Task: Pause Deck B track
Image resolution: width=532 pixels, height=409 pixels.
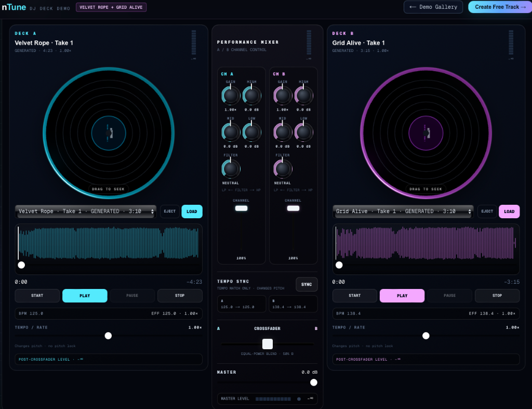Action: pyautogui.click(x=449, y=296)
